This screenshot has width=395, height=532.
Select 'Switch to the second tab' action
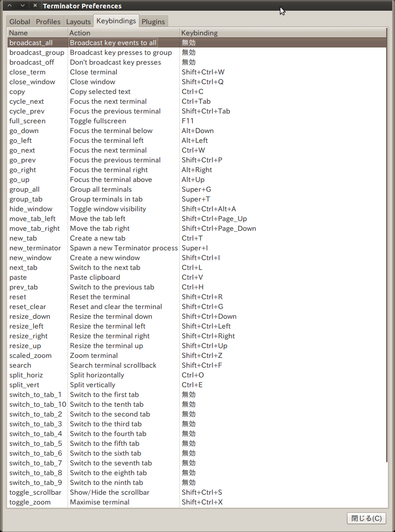[x=110, y=414]
